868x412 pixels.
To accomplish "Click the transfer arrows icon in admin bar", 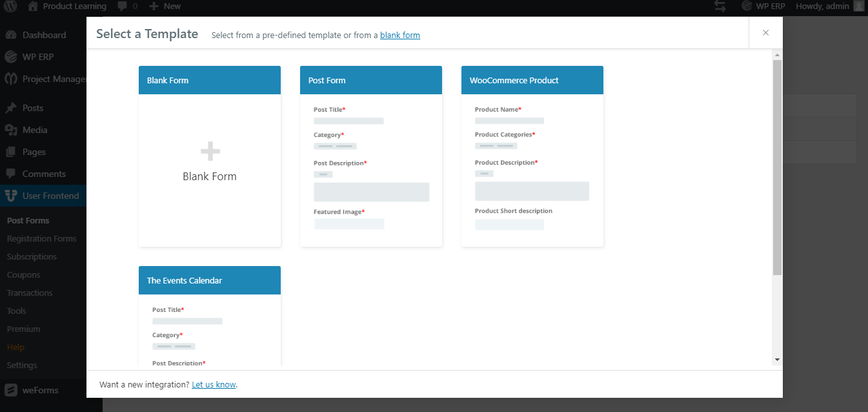I will (x=720, y=6).
